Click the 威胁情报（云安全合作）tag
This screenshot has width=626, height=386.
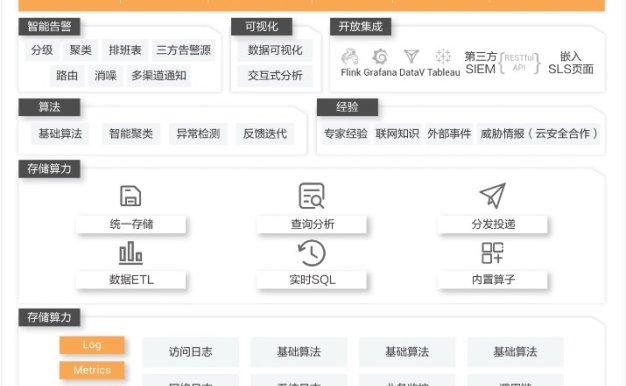[x=539, y=134]
